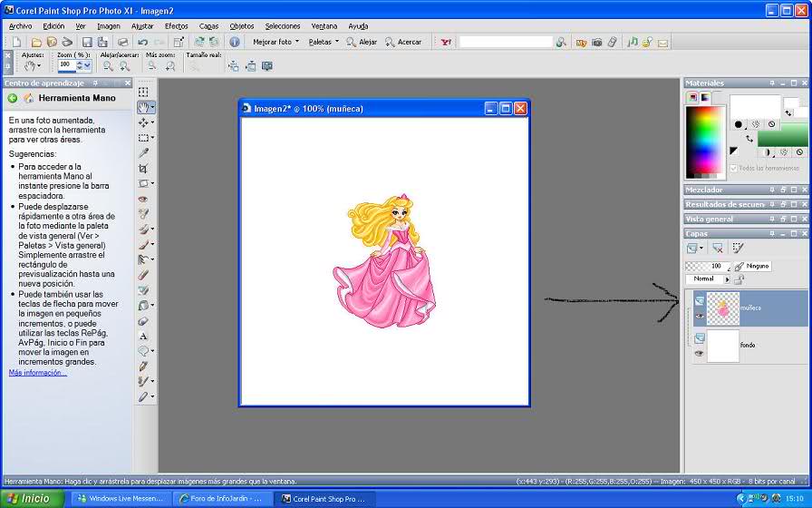The height and width of the screenshot is (508, 812).
Task: Toggle foreground transparent button in Materiales
Action: [771, 124]
